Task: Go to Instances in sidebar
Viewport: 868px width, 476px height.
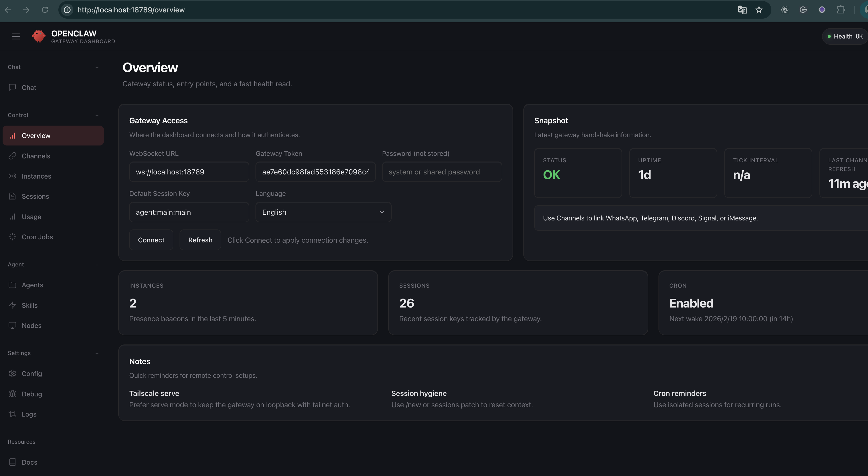Action: pyautogui.click(x=36, y=176)
